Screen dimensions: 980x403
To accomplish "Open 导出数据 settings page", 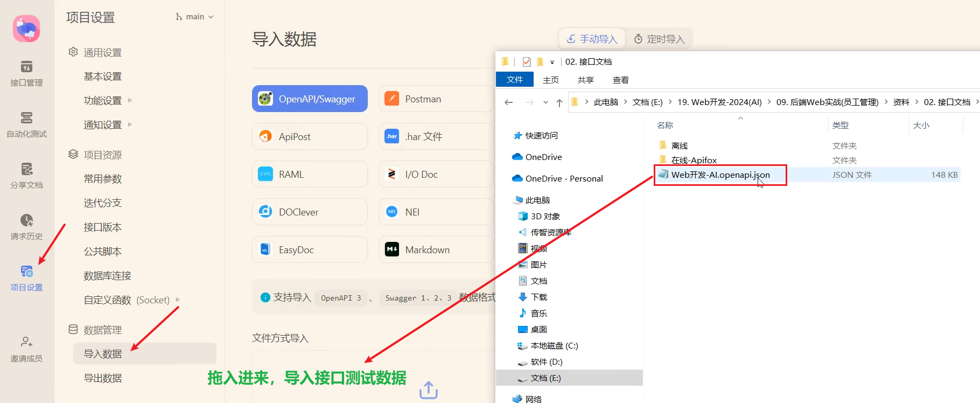I will click(103, 378).
